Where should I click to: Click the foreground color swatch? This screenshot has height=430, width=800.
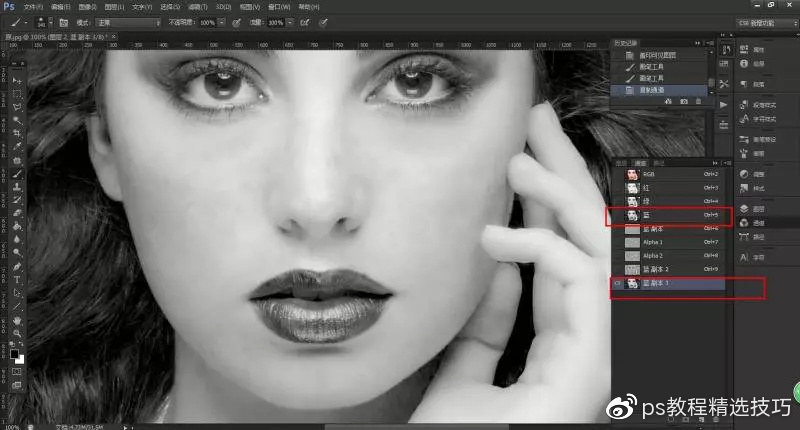[x=15, y=353]
